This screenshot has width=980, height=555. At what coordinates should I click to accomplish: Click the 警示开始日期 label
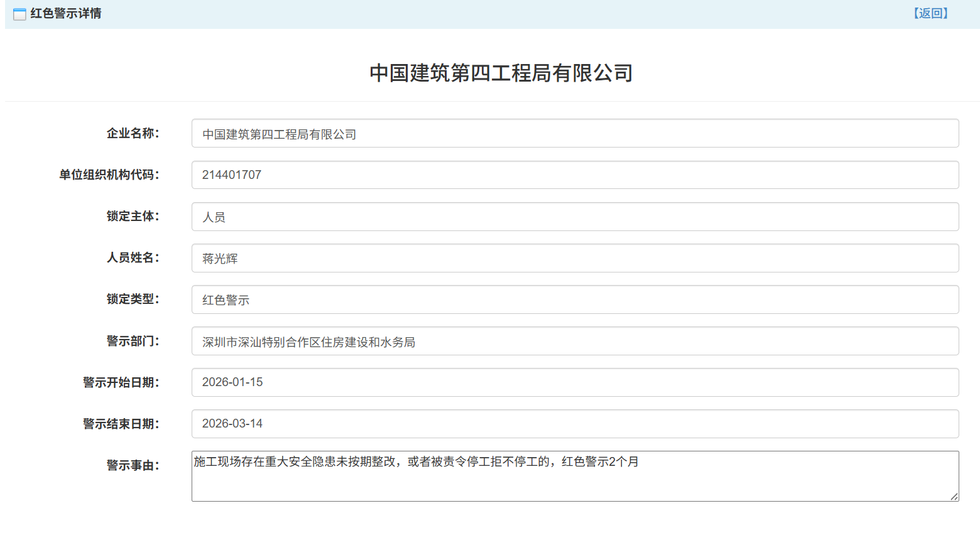click(121, 382)
